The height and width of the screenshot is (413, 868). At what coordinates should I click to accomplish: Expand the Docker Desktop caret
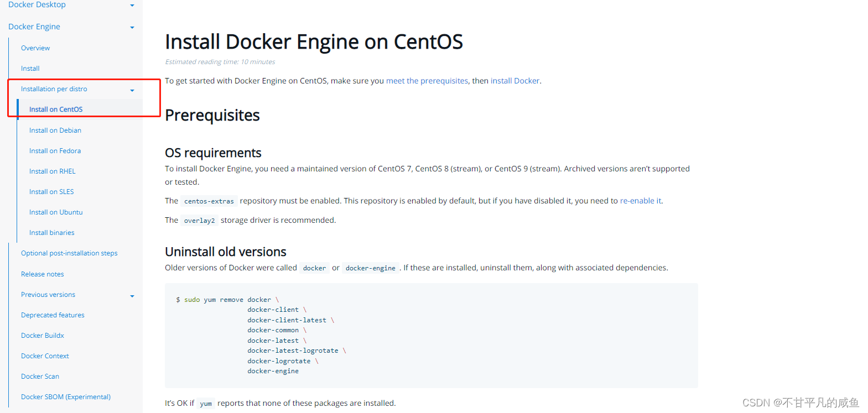(x=132, y=6)
